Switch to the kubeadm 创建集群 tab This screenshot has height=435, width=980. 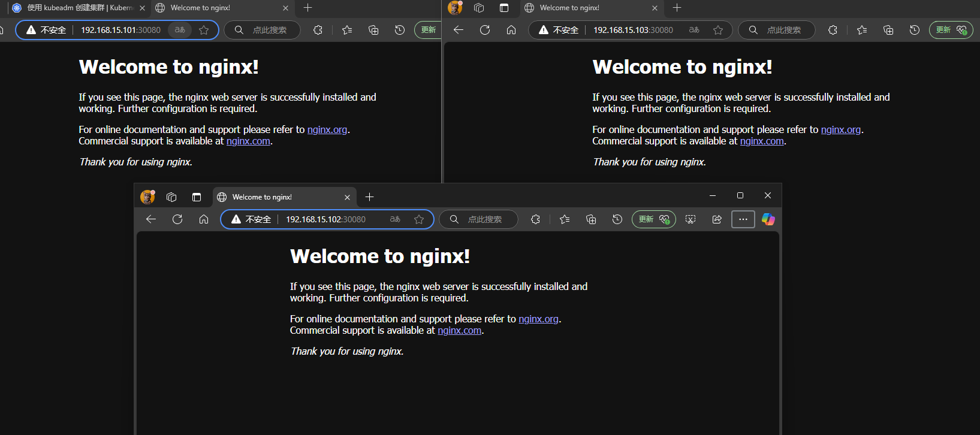[79, 8]
